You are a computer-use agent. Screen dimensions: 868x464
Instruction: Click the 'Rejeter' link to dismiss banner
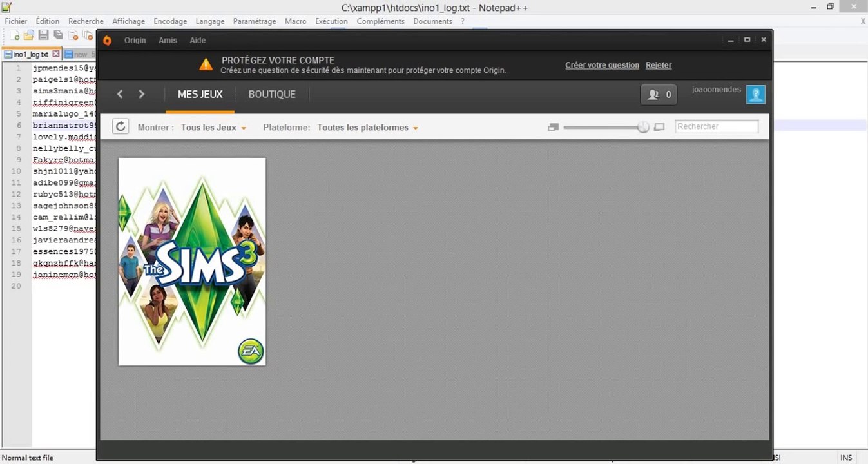tap(659, 65)
